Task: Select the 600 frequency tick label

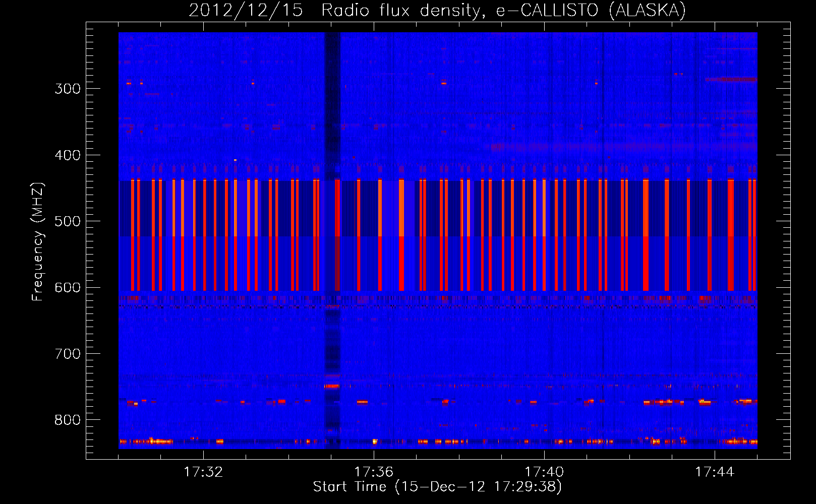Action: [x=68, y=288]
